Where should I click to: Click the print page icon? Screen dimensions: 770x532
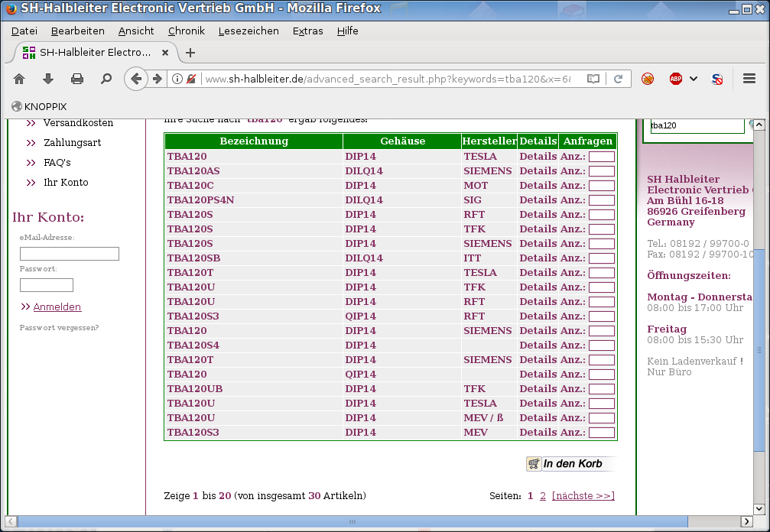[x=77, y=79]
